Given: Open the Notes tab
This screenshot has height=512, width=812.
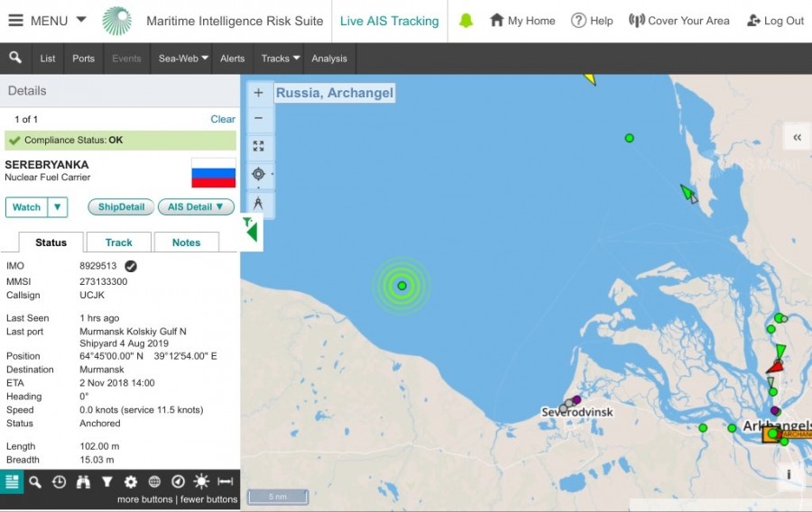Looking at the screenshot, I should (x=186, y=242).
